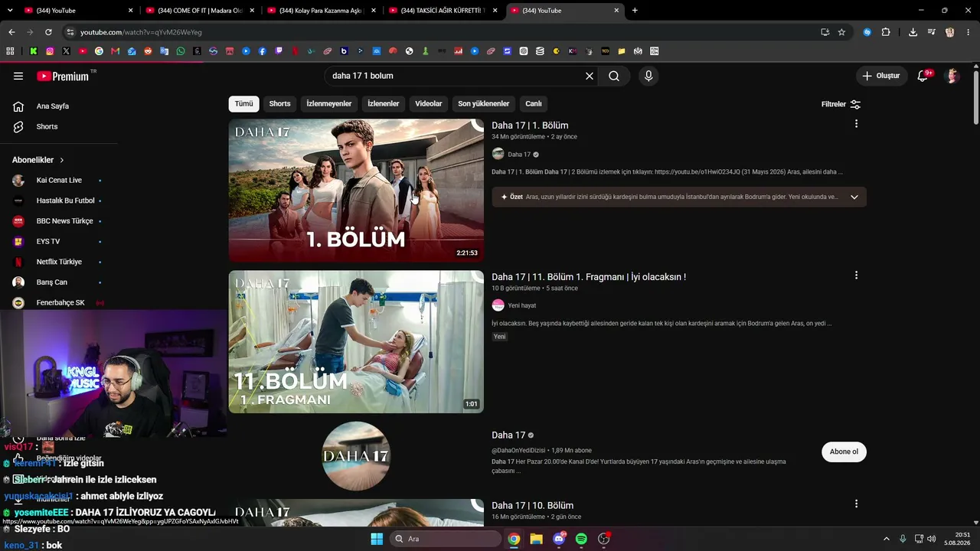Click Oluştur create button
This screenshot has height=551, width=980.
(x=881, y=76)
